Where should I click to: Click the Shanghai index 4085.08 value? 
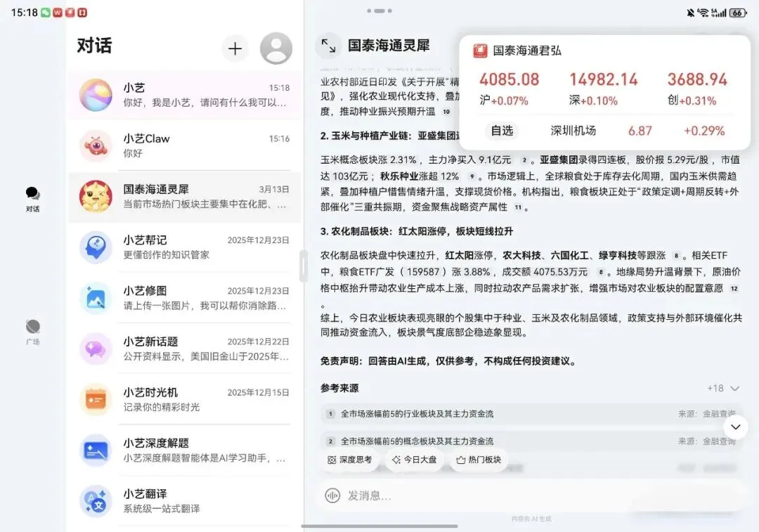510,79
